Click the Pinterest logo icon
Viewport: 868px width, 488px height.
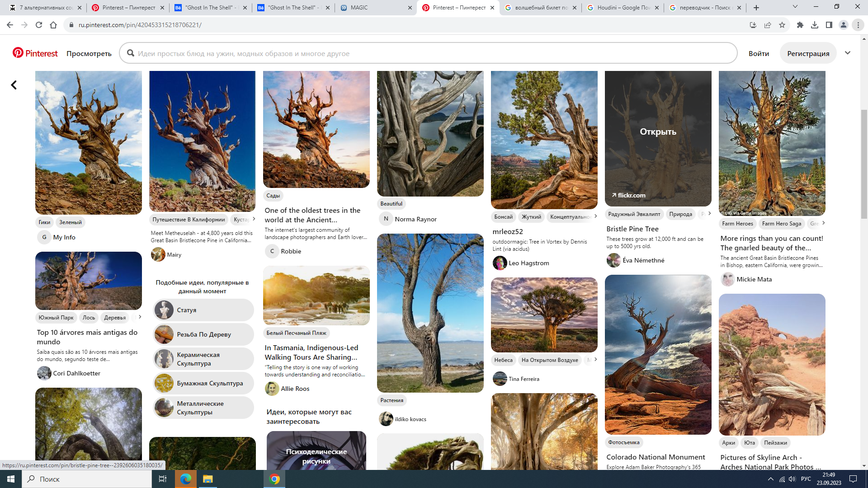18,53
